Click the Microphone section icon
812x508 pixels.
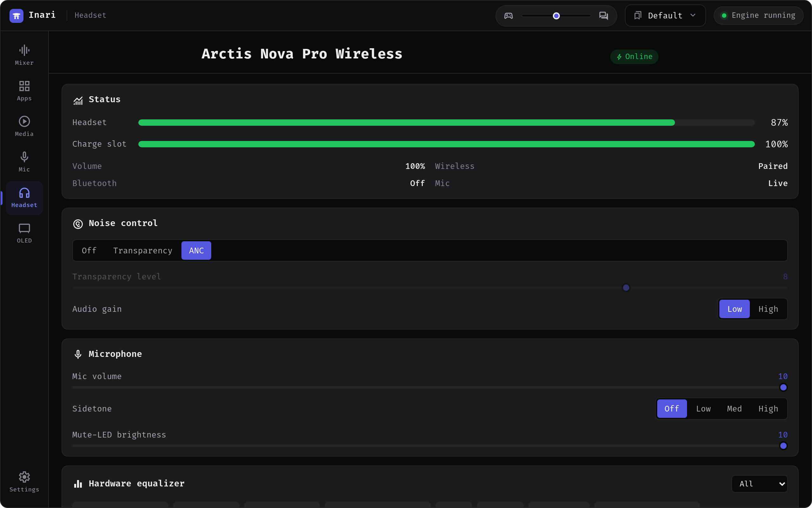(78, 354)
